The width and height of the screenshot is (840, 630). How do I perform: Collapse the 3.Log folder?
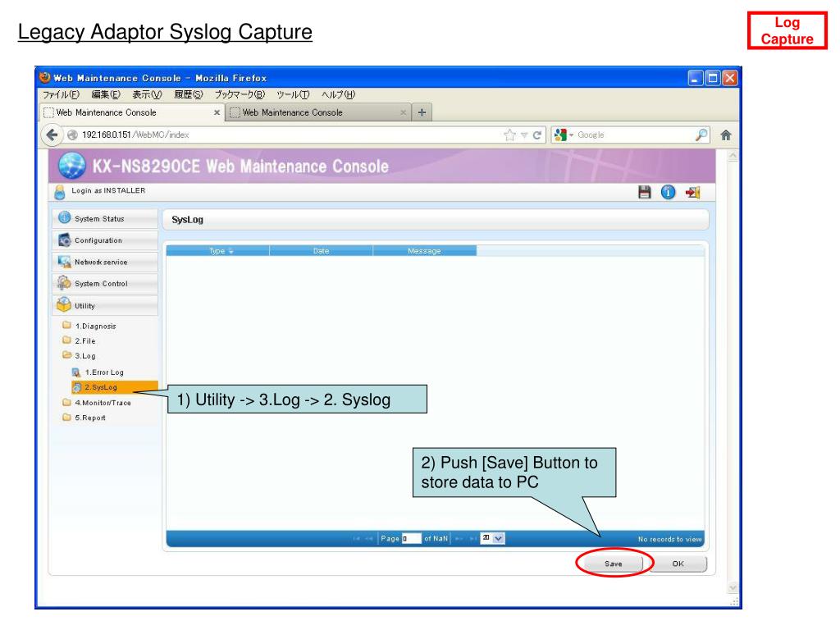[80, 356]
